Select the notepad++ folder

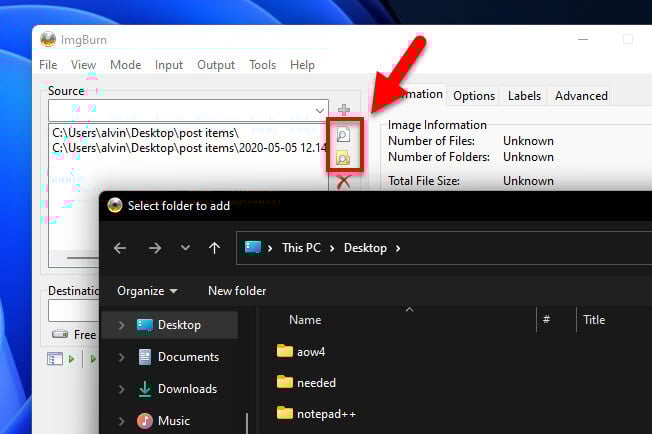pyautogui.click(x=316, y=414)
